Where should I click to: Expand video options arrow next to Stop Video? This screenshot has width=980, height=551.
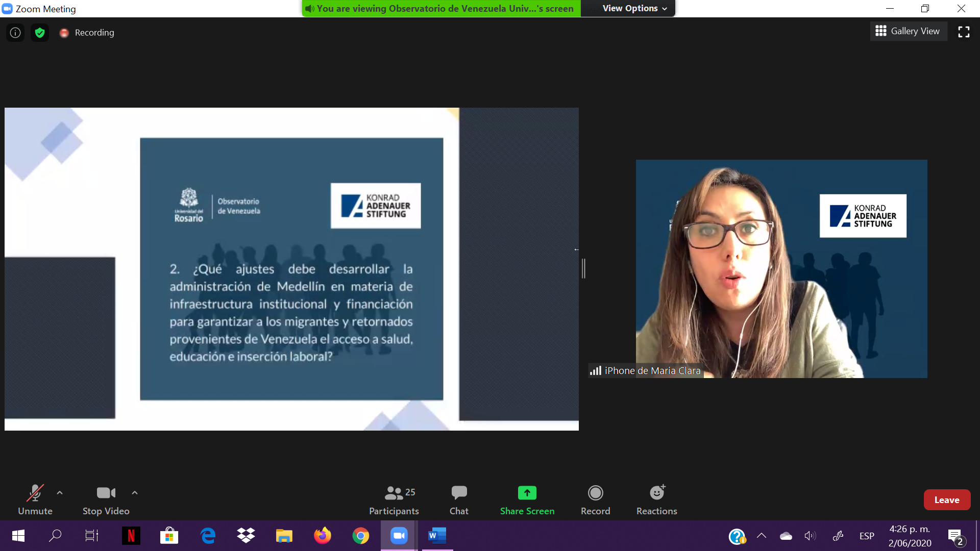click(x=135, y=493)
